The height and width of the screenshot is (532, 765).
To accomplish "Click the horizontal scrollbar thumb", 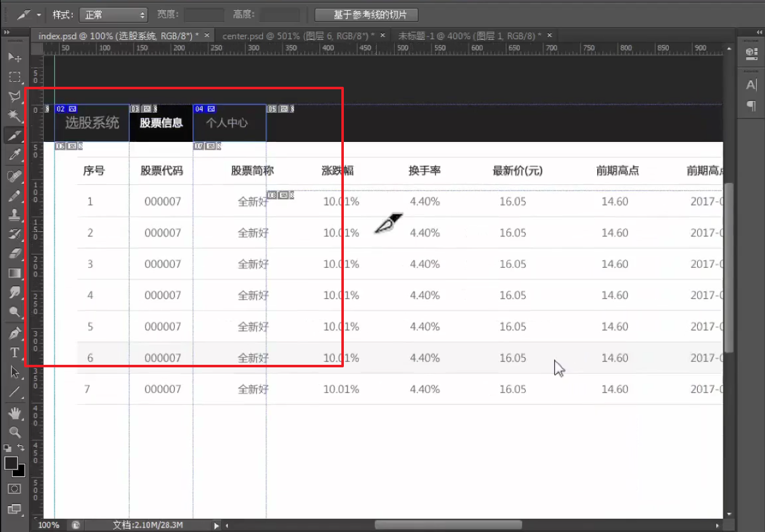I will point(448,525).
